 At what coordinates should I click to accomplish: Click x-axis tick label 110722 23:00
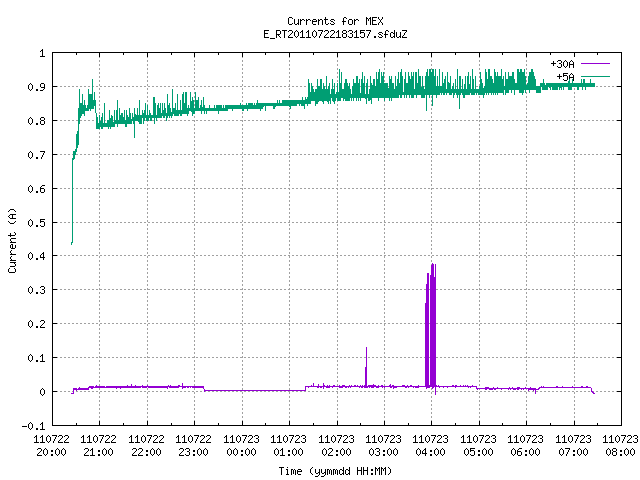pos(193,446)
